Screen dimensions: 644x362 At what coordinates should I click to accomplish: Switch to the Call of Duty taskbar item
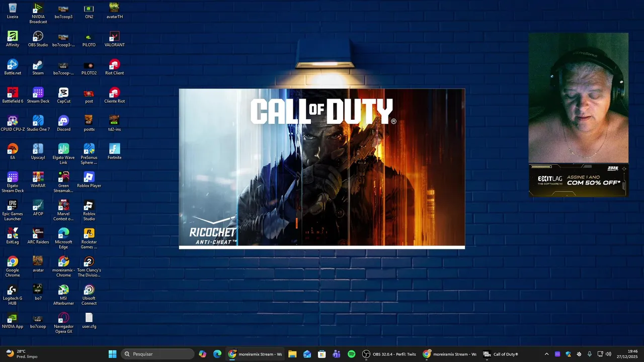click(x=501, y=354)
